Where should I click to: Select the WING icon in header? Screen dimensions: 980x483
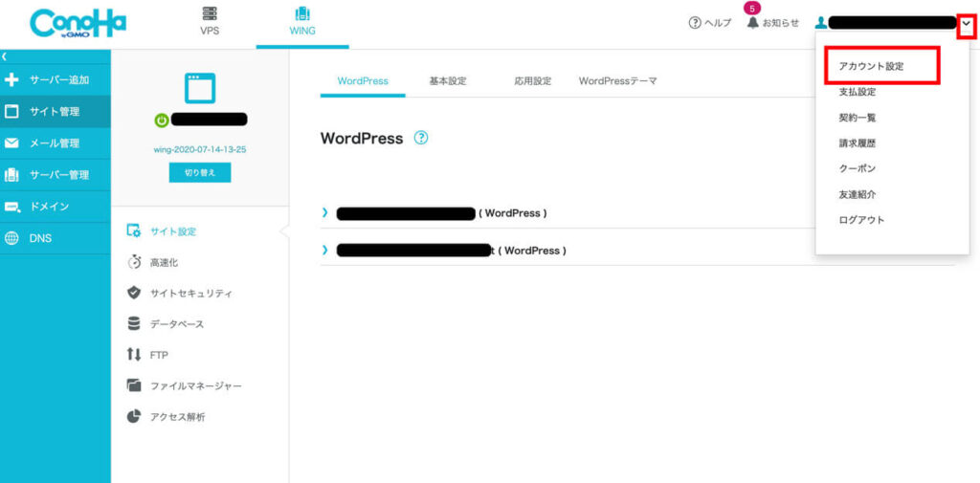tap(301, 13)
